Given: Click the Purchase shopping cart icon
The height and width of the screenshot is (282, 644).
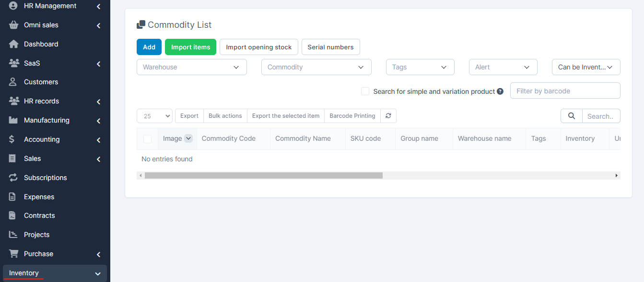Looking at the screenshot, I should [13, 254].
